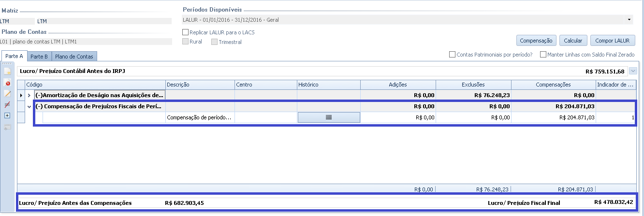644x216 pixels.
Task: Open the Histórico lines button in Compensação row
Action: [x=329, y=117]
